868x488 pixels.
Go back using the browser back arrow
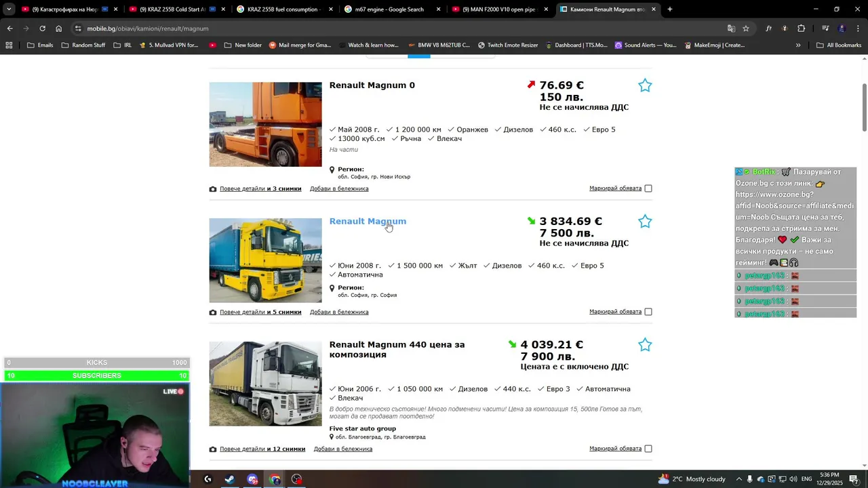(9, 28)
